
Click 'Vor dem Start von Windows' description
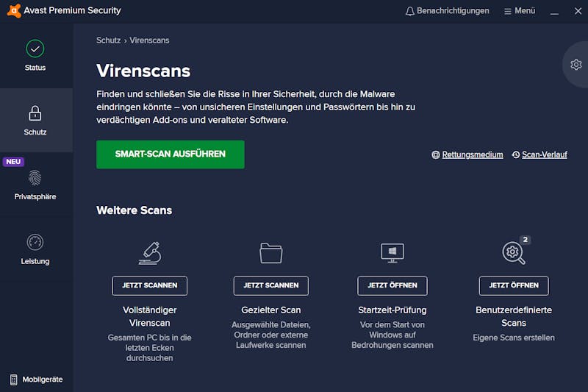[x=392, y=335]
